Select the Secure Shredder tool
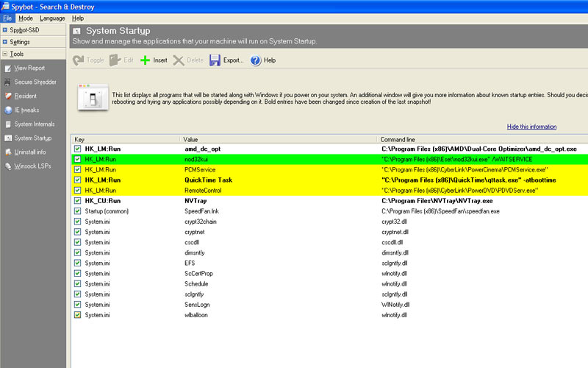 [35, 82]
